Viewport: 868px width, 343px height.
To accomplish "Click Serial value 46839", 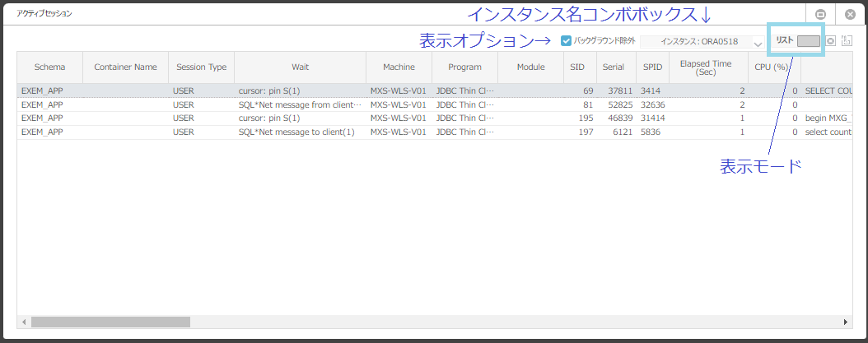I will [620, 118].
